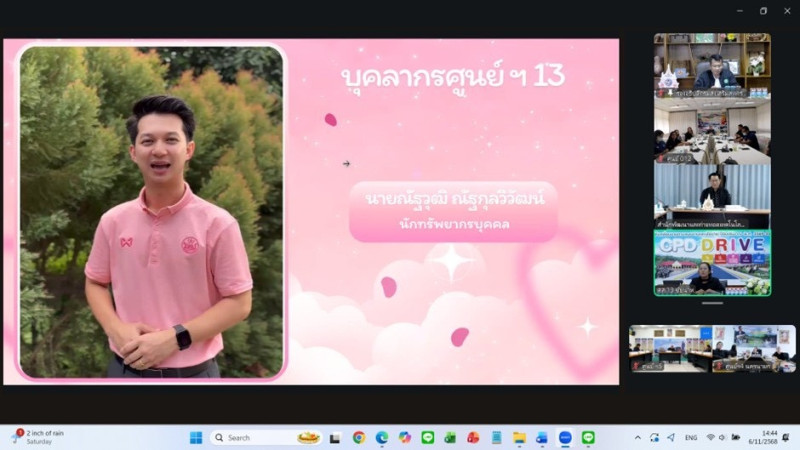The image size is (800, 450).
Task: Click the location tray icon
Action: [x=670, y=438]
